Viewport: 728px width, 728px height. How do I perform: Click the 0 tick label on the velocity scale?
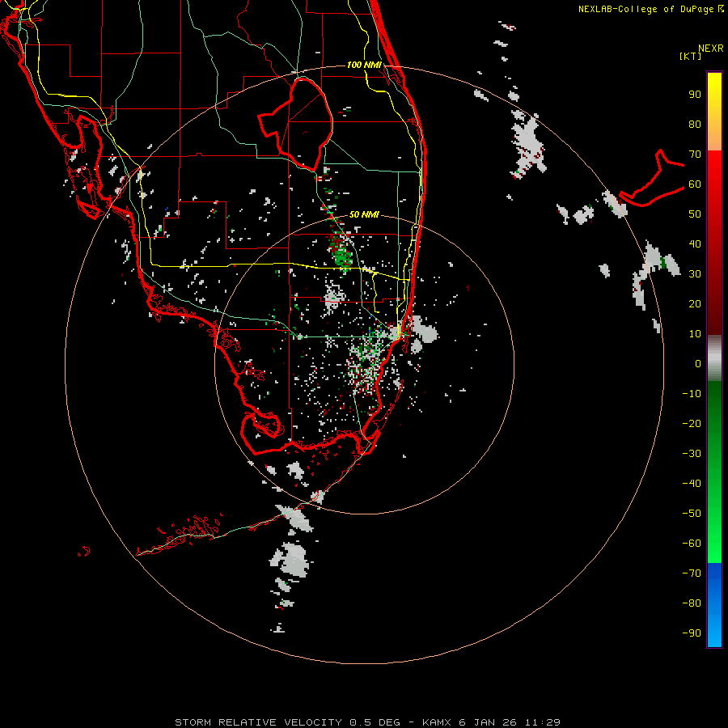698,364
